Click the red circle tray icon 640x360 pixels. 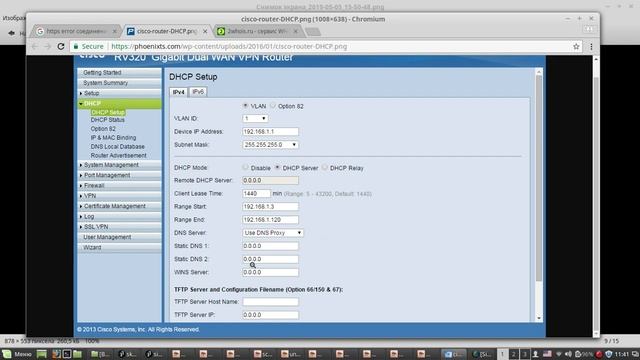599,354
